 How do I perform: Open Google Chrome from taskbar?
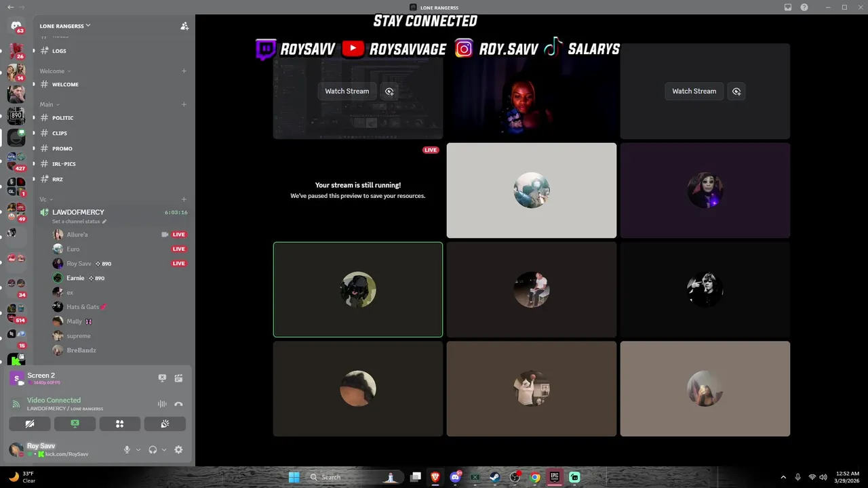coord(535,477)
